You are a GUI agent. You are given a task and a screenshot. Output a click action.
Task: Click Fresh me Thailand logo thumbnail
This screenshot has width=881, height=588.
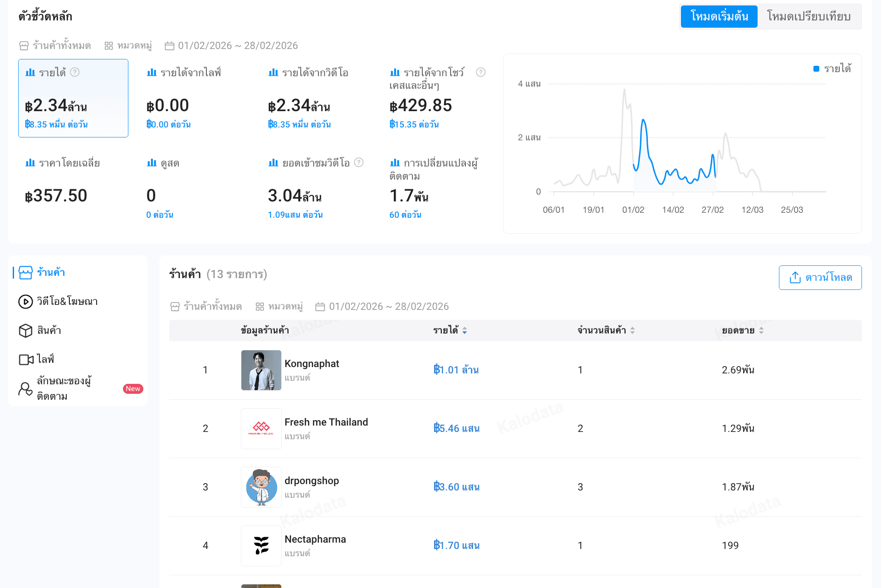click(261, 429)
